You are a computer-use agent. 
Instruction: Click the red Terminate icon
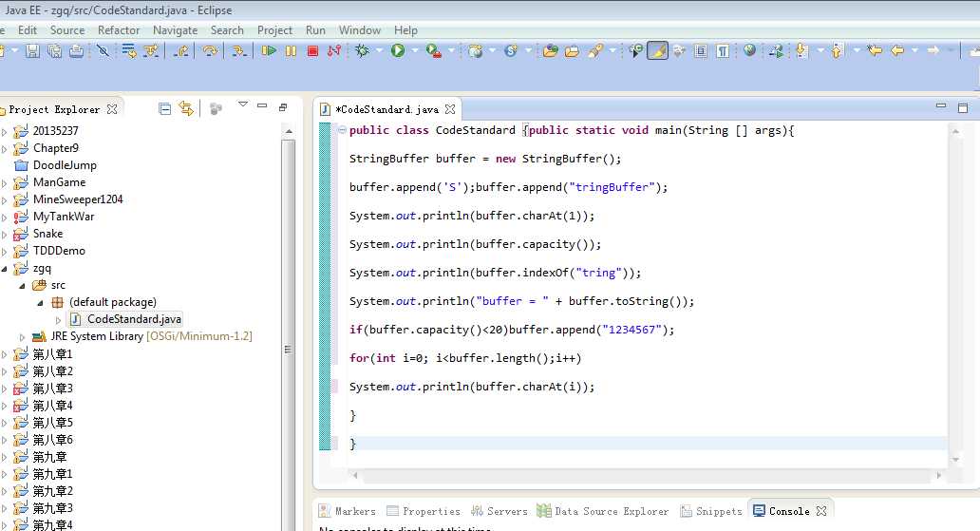tap(313, 51)
